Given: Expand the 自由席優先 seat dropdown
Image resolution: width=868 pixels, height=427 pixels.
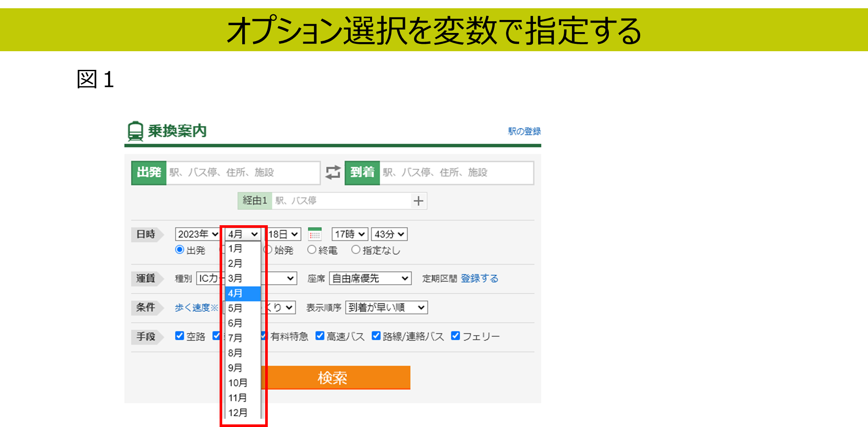Looking at the screenshot, I should [370, 278].
